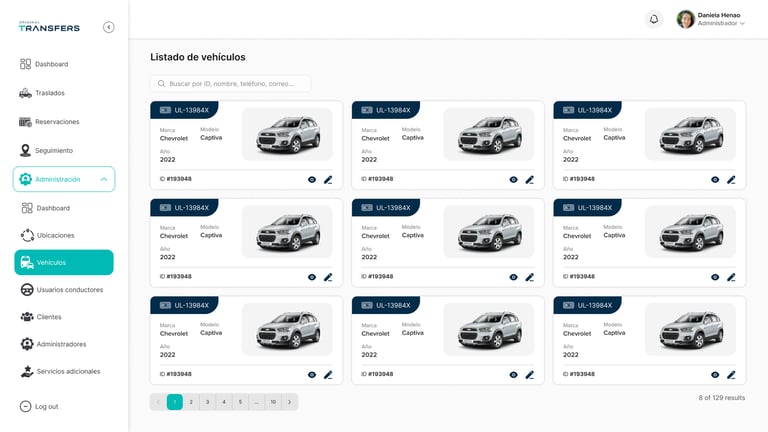This screenshot has width=768, height=432.
Task: View the top-middle vehicle card via eye icon
Action: point(513,180)
